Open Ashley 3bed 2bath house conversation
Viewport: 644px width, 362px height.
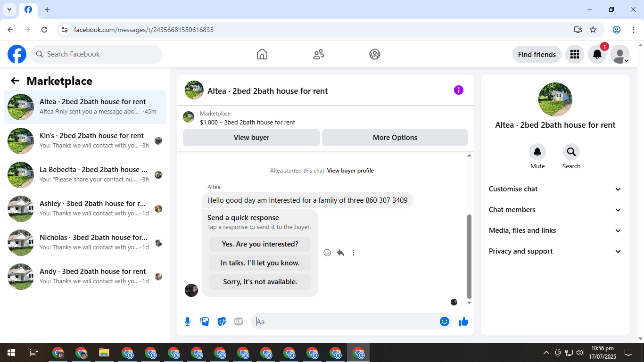point(85,209)
